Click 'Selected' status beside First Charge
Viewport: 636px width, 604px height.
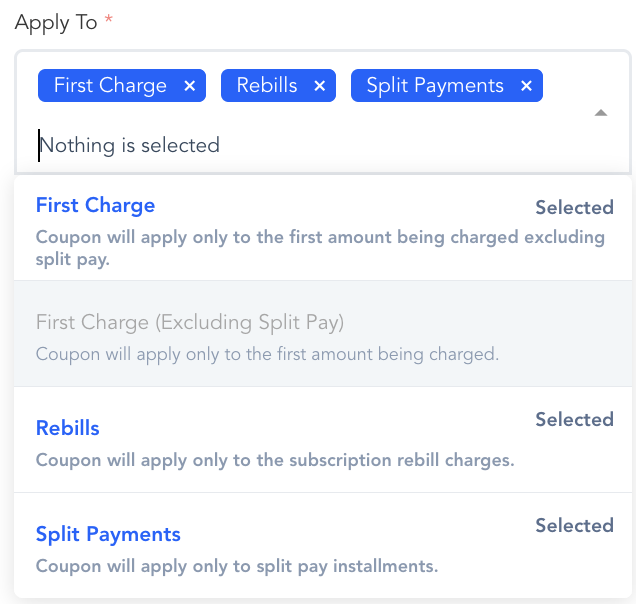tap(574, 208)
